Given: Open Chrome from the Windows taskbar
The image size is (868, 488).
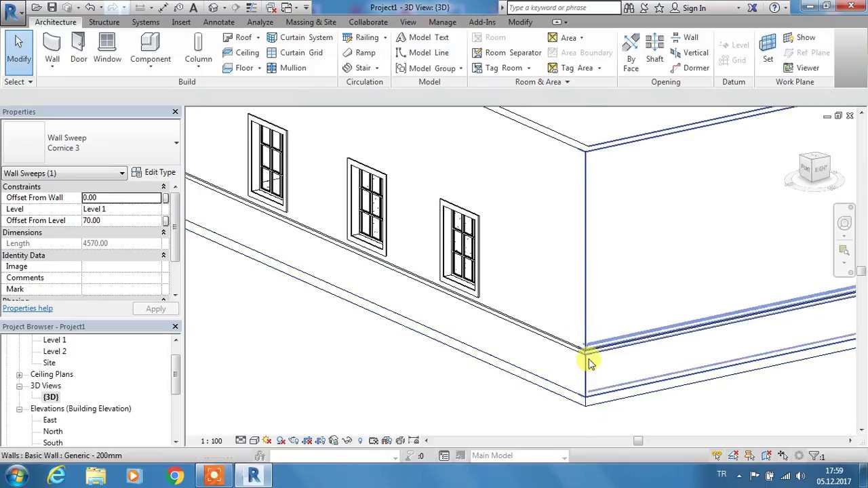Looking at the screenshot, I should click(175, 476).
